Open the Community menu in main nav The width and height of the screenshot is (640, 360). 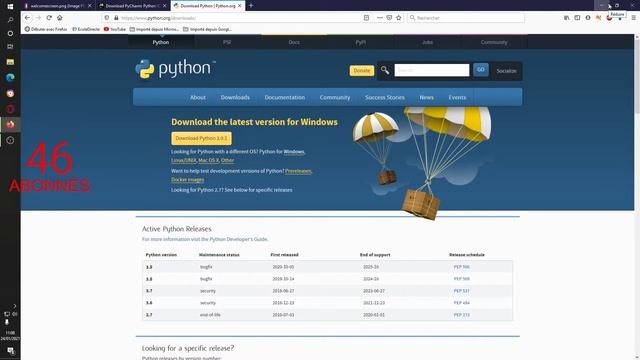point(335,97)
